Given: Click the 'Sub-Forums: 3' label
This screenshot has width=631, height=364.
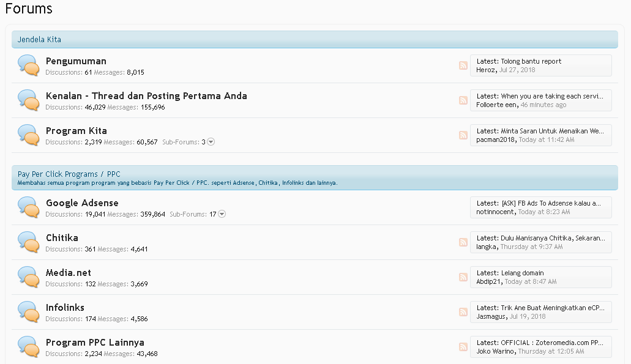Looking at the screenshot, I should coord(184,142).
